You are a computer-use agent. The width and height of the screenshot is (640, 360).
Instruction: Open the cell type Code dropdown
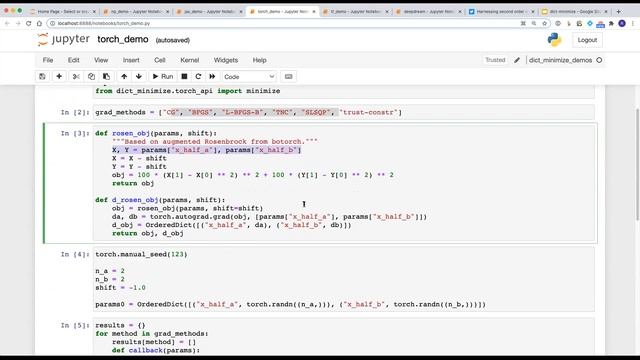pyautogui.click(x=249, y=77)
